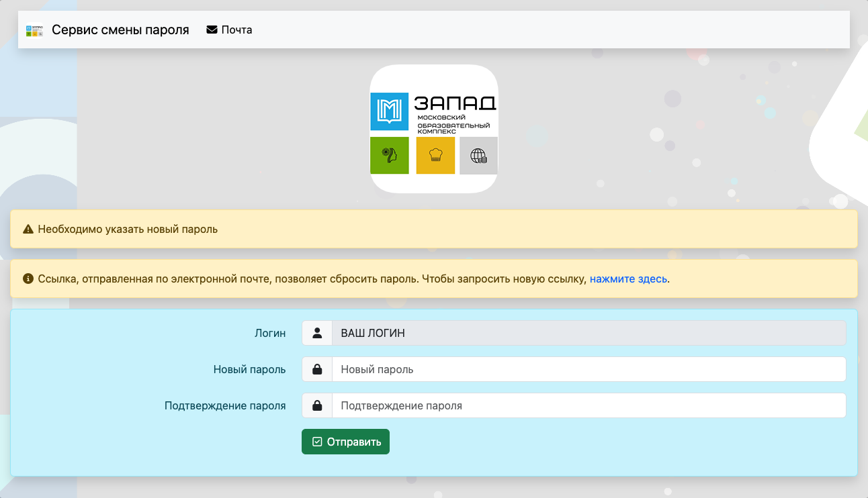Submit the form with Отправить button
This screenshot has height=498, width=868.
[x=345, y=442]
